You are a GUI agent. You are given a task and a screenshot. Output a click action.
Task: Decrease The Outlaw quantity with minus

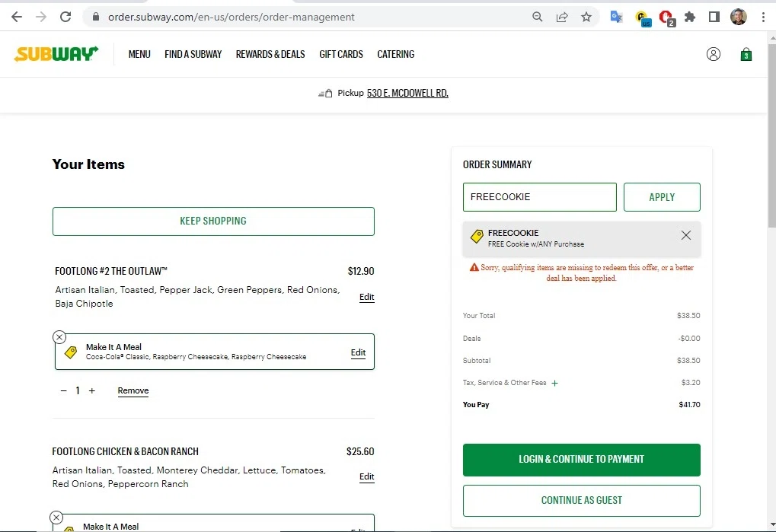63,390
